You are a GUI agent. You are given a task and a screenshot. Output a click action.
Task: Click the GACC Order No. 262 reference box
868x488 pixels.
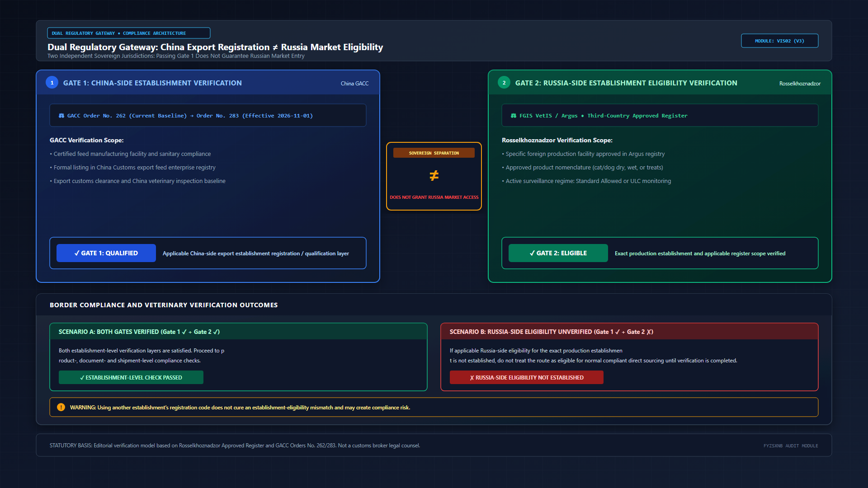[208, 116]
